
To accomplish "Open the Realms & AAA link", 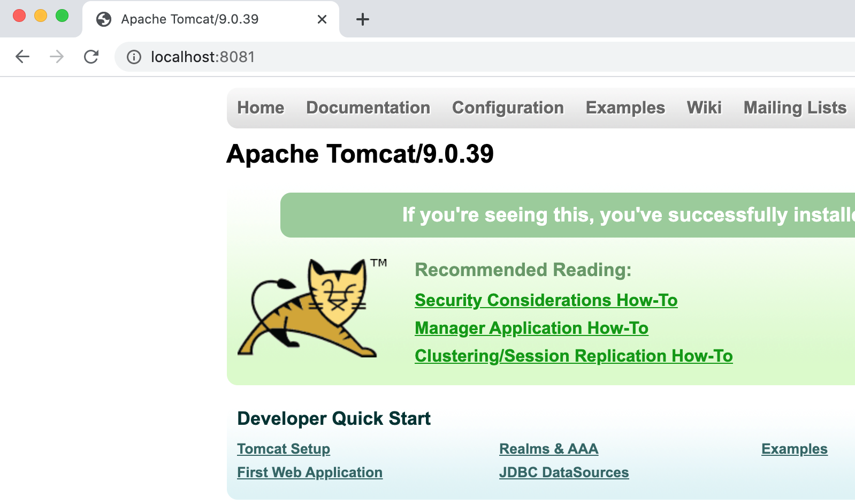I will [x=548, y=449].
